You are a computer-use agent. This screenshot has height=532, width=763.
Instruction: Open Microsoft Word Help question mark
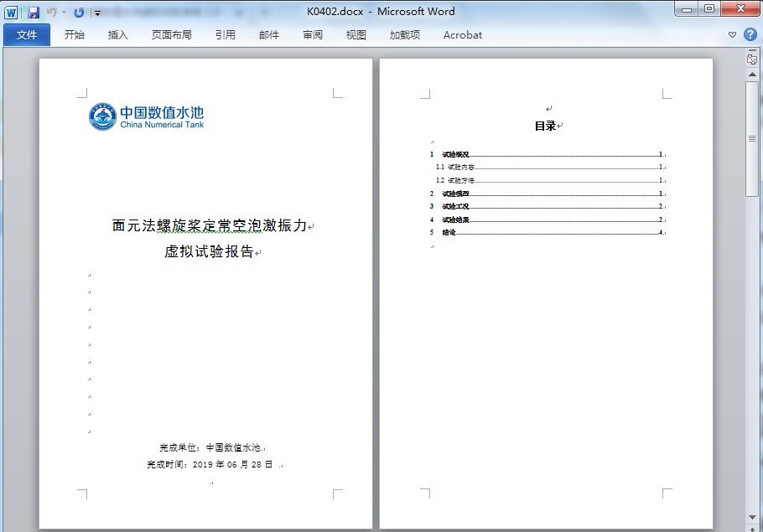click(750, 34)
